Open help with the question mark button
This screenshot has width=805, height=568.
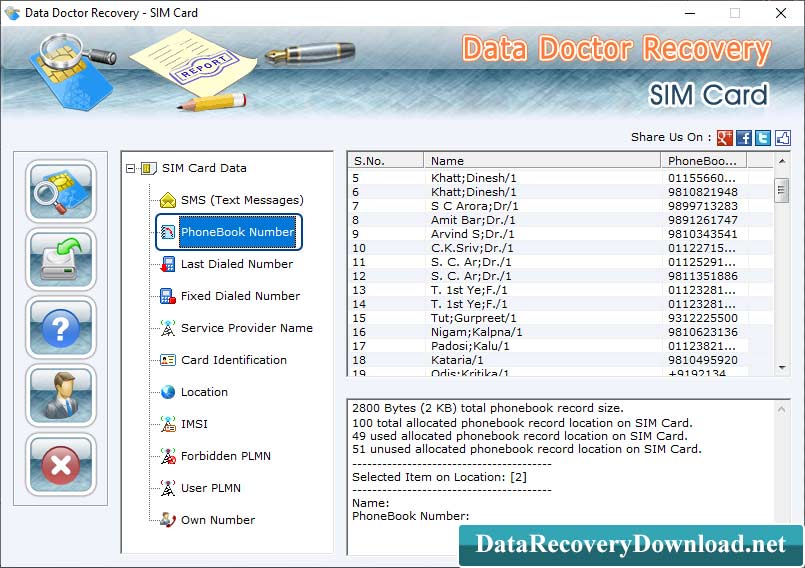click(61, 328)
